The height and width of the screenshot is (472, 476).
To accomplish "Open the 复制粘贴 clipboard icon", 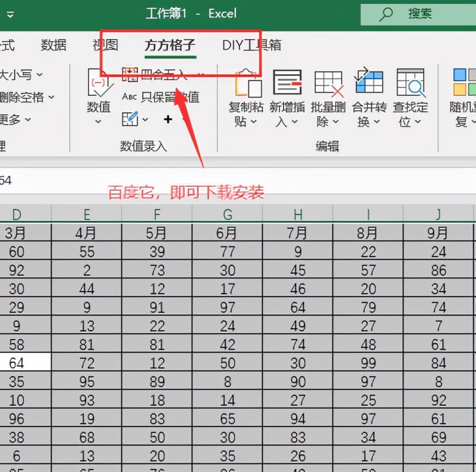I will (249, 83).
